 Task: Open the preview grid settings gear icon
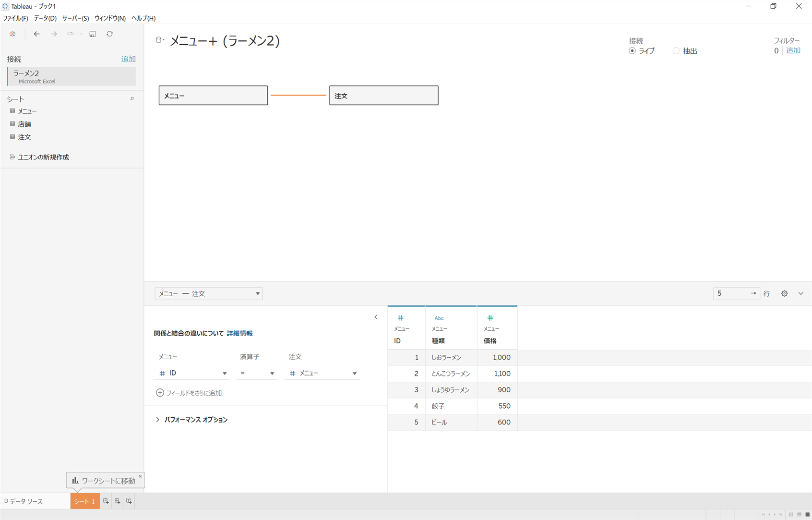(x=784, y=293)
